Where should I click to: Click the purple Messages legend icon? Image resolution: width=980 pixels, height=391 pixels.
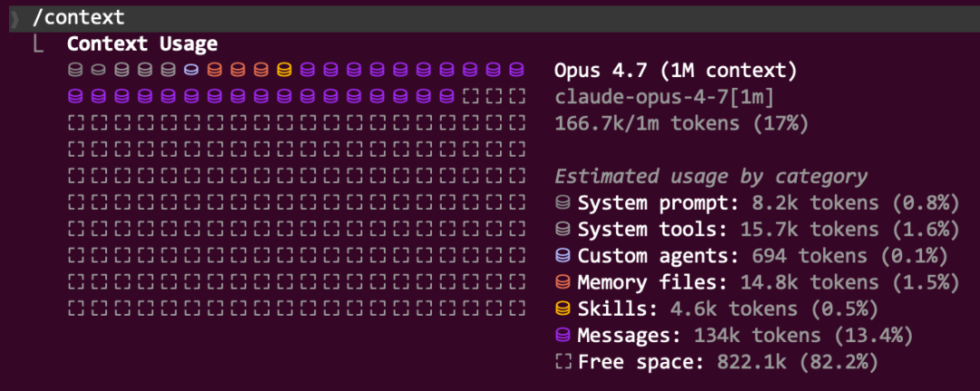563,336
